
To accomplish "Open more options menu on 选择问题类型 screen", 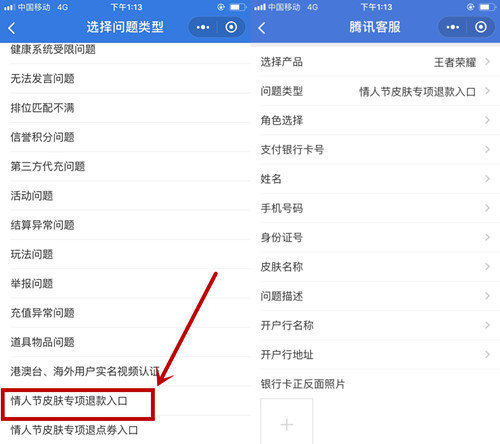I will [203, 27].
